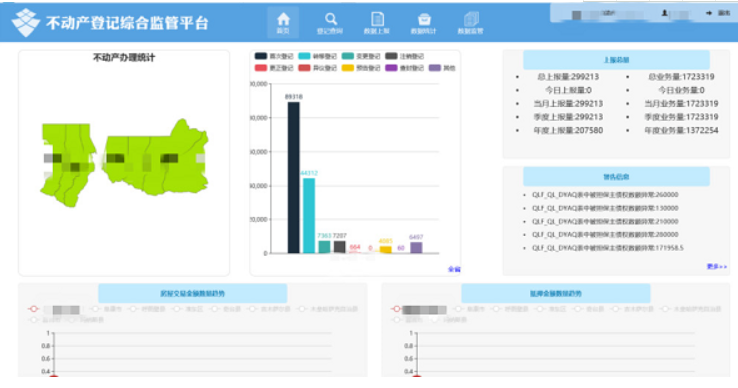Click the 上报总量 panel header
Viewport: 738px width, 388px height.
click(x=616, y=60)
